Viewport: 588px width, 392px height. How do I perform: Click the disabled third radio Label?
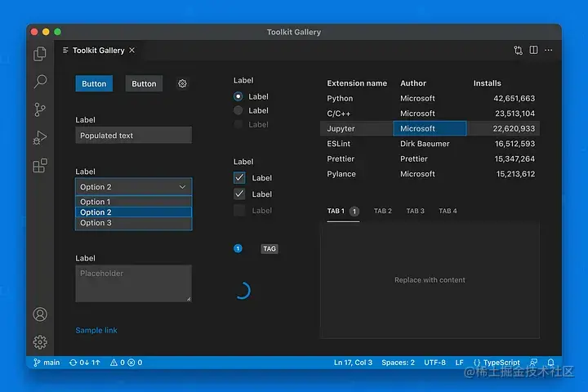238,124
